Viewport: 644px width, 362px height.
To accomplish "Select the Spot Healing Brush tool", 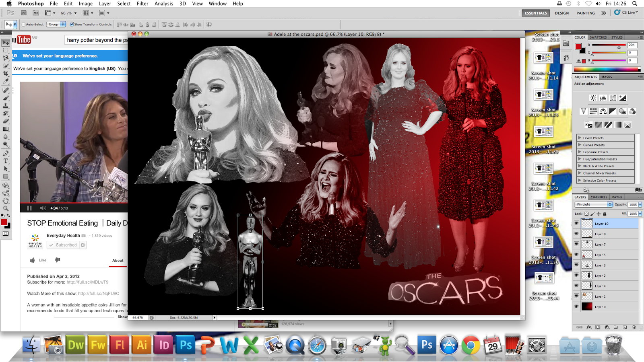I will (6, 90).
